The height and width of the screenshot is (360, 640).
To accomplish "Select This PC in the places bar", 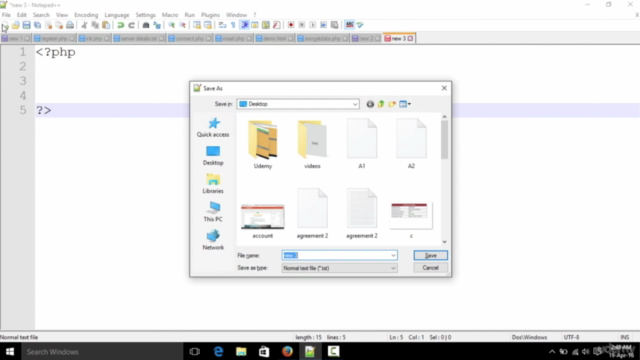I will point(213,212).
